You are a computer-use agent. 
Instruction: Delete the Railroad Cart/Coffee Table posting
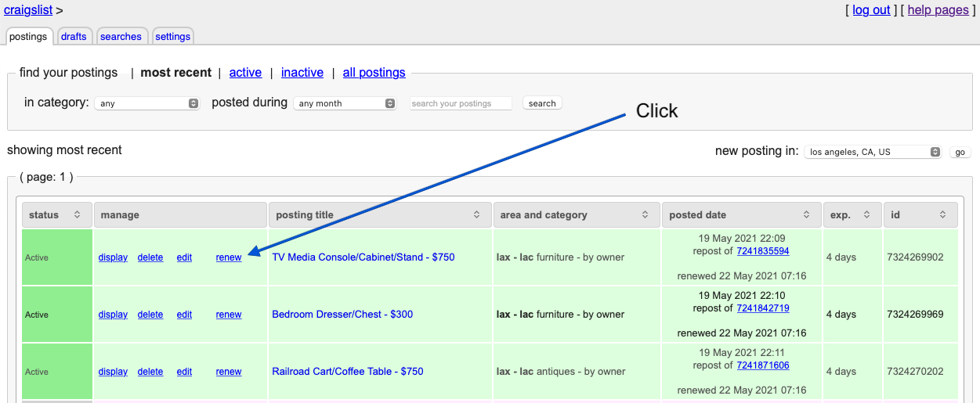point(150,372)
